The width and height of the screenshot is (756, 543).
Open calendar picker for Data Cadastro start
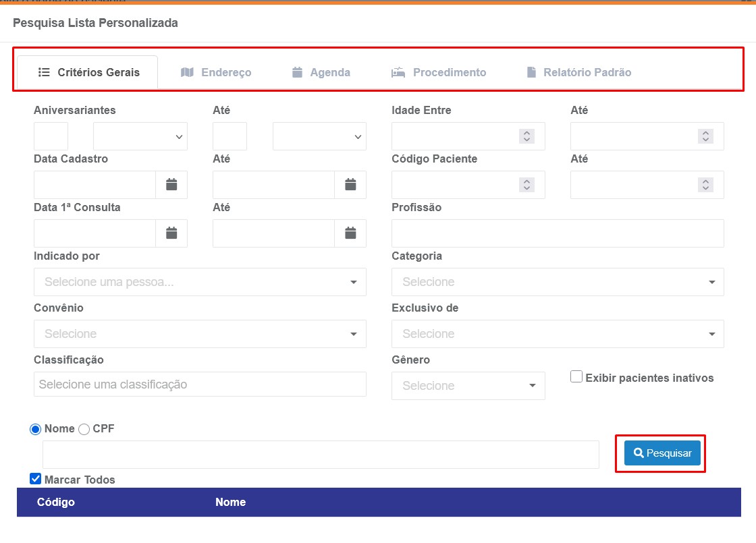click(171, 184)
